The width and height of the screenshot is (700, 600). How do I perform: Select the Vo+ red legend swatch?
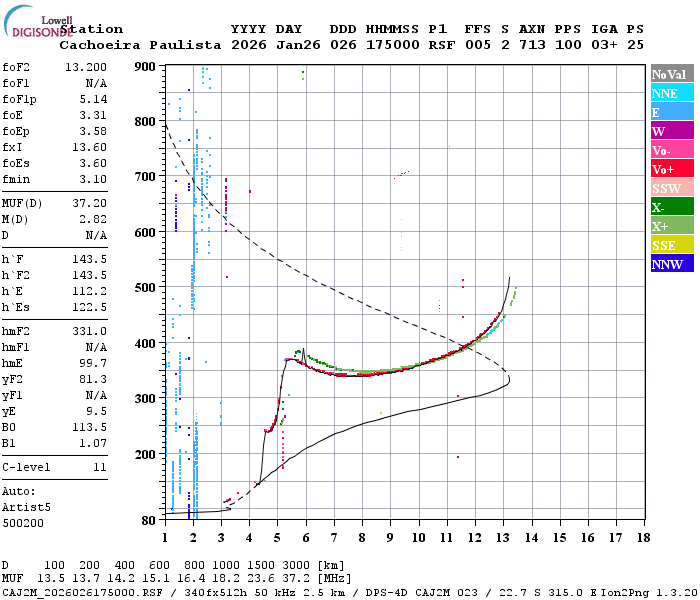tap(672, 169)
